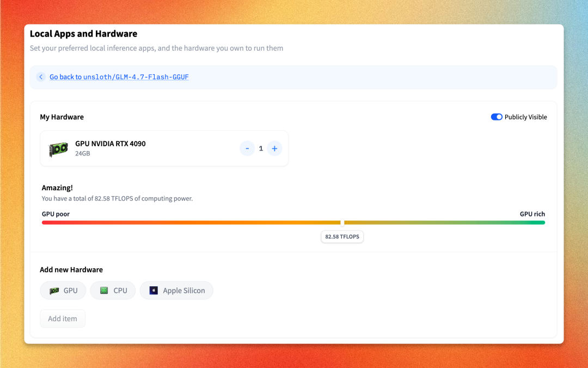Image resolution: width=588 pixels, height=368 pixels.
Task: Click the Amazing! heading
Action: click(x=57, y=188)
